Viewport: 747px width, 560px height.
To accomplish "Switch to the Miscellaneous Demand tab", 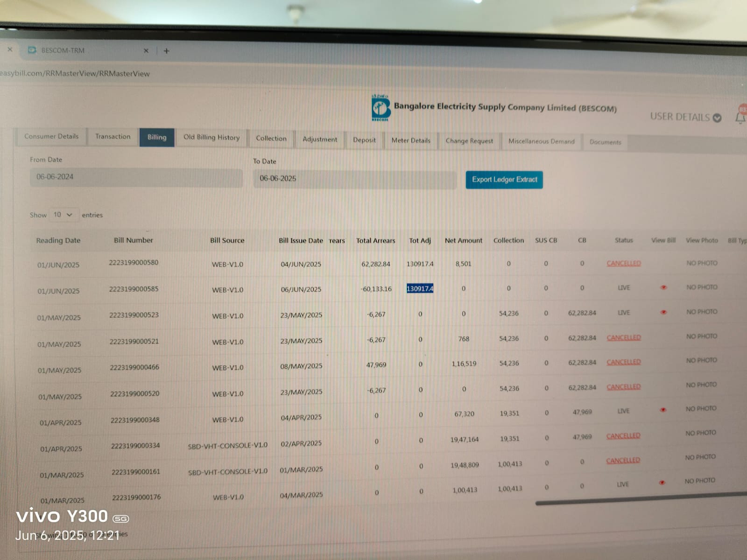I will [x=542, y=141].
